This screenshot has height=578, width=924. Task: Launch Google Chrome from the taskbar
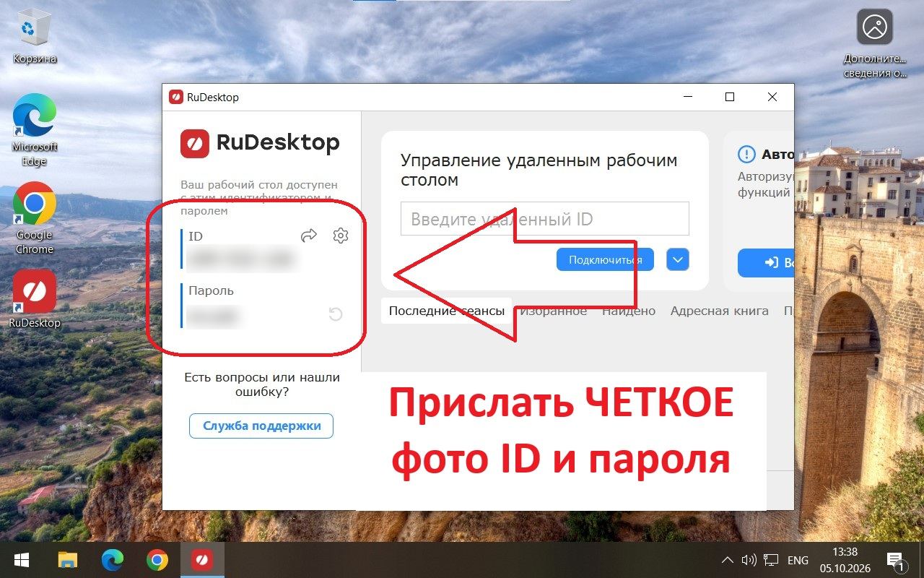coord(157,560)
